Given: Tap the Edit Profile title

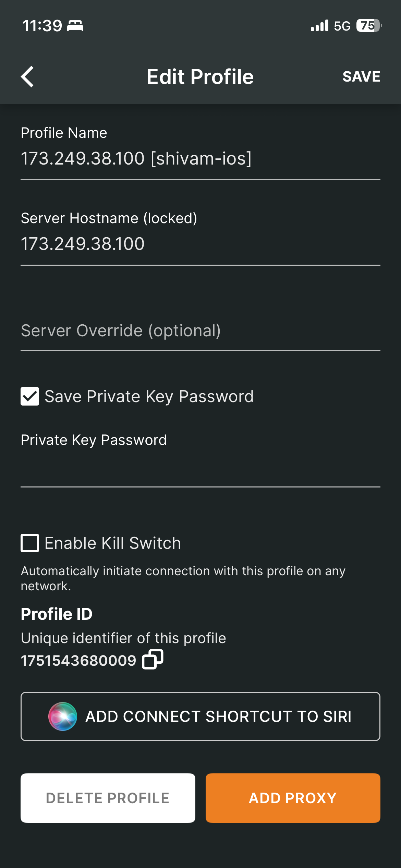Looking at the screenshot, I should click(200, 76).
